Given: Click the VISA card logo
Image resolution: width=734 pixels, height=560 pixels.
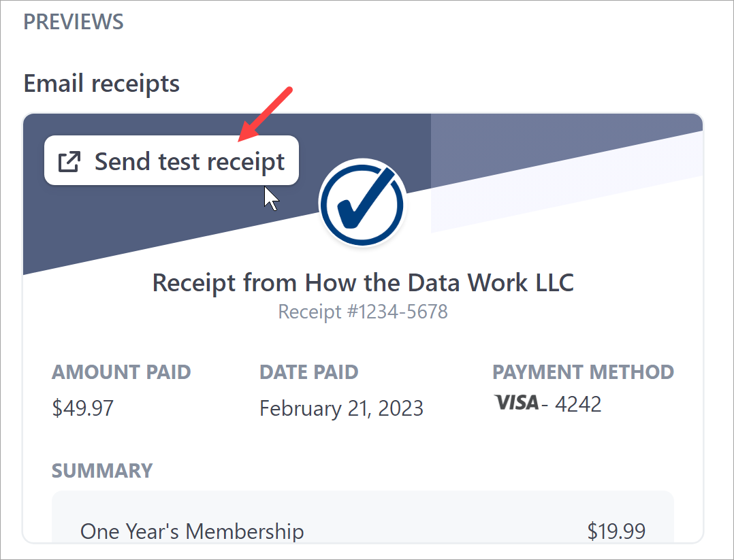Looking at the screenshot, I should point(516,402).
